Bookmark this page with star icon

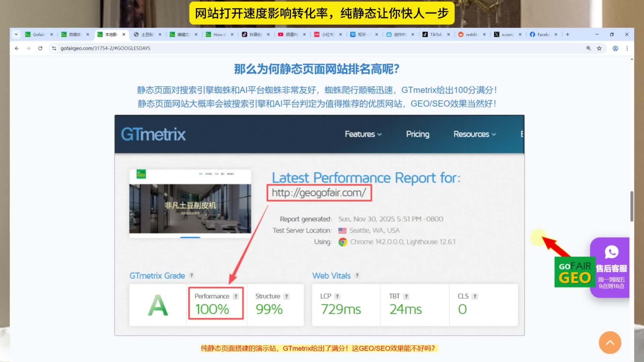coord(599,48)
